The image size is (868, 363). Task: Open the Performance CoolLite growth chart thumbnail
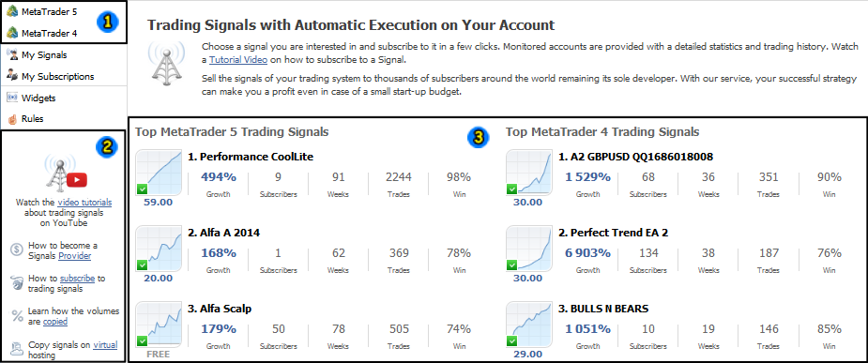159,173
